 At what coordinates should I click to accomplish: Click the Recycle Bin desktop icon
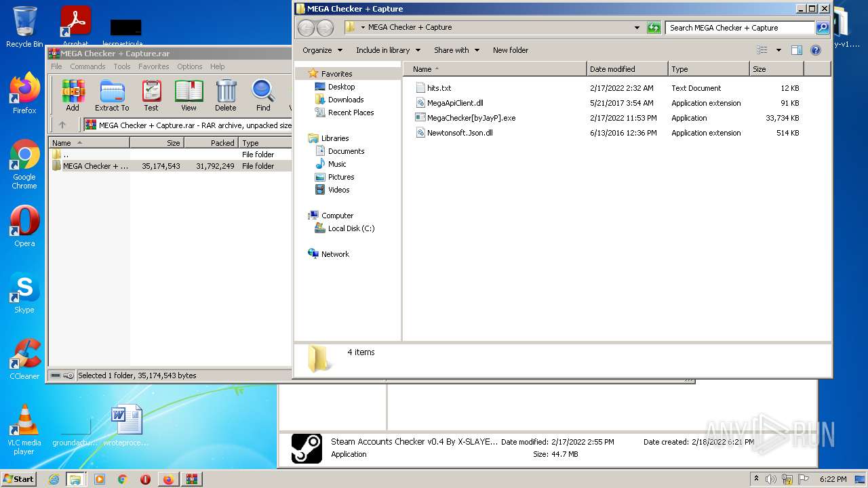[x=24, y=27]
